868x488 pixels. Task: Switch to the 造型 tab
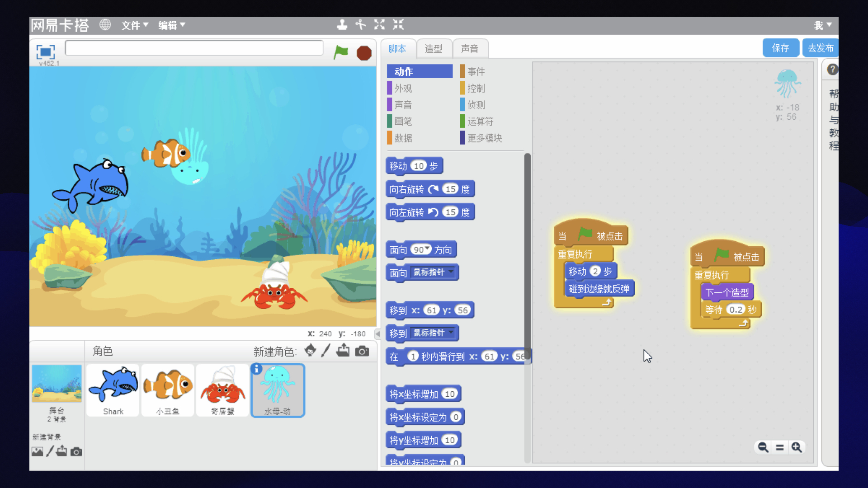pyautogui.click(x=434, y=48)
